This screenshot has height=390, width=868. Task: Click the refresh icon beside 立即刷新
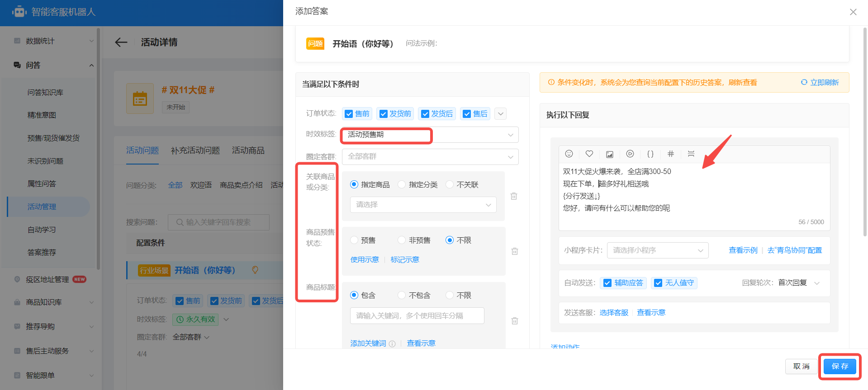[x=804, y=82]
